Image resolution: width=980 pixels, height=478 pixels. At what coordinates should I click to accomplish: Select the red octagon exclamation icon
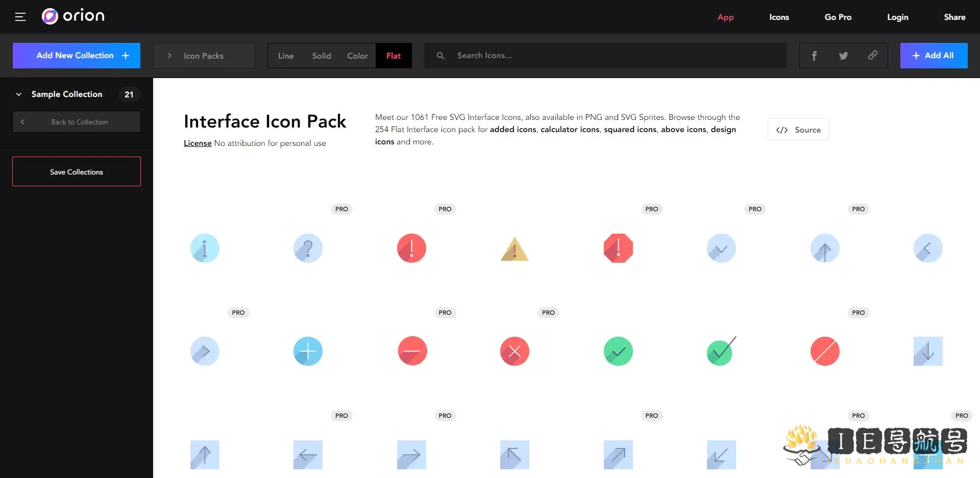[x=618, y=248]
